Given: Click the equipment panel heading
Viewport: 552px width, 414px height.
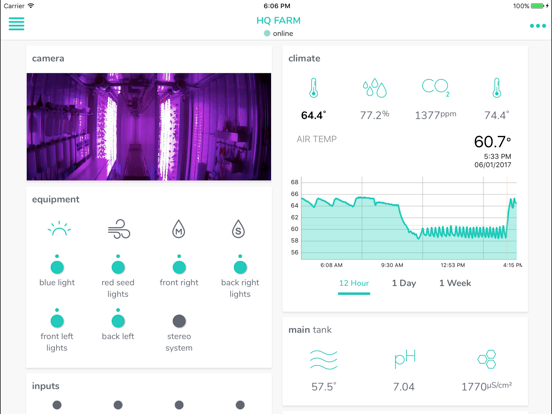Looking at the screenshot, I should [x=56, y=200].
